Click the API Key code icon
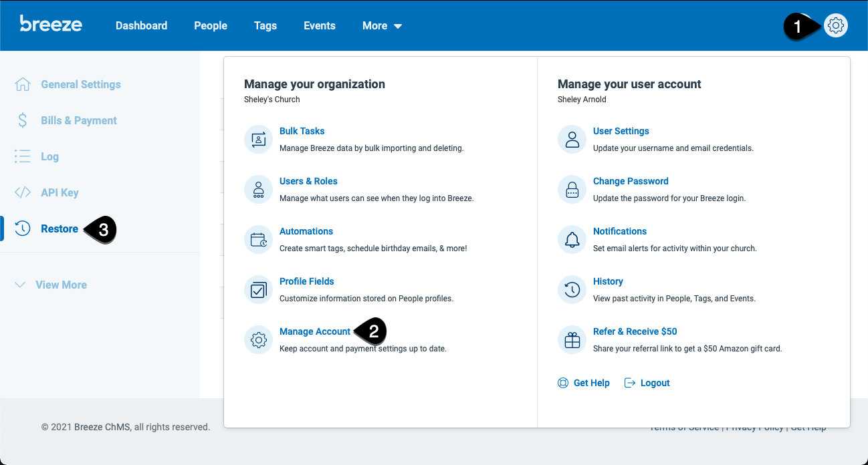Viewport: 868px width, 465px height. 23,192
